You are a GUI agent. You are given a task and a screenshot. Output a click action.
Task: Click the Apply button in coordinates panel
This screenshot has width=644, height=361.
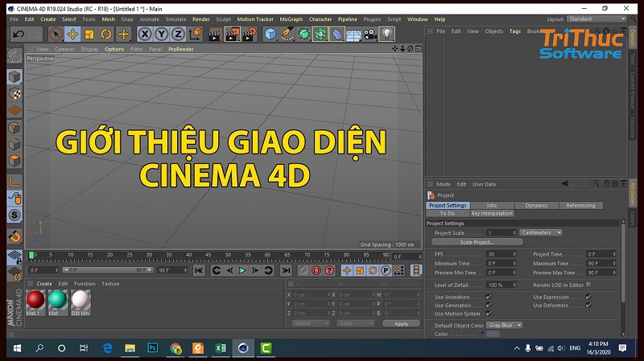coord(401,323)
